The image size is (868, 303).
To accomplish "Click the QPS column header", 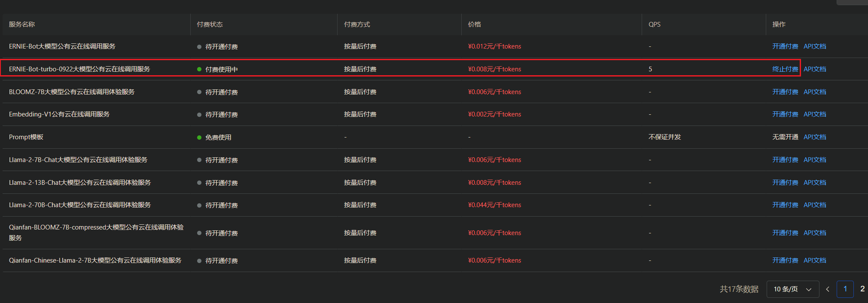I will 654,24.
